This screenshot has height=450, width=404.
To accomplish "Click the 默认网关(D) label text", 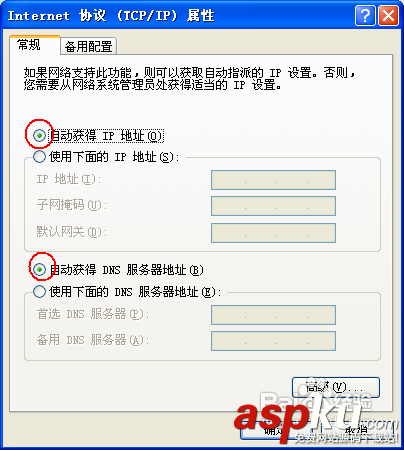I will pos(72,232).
